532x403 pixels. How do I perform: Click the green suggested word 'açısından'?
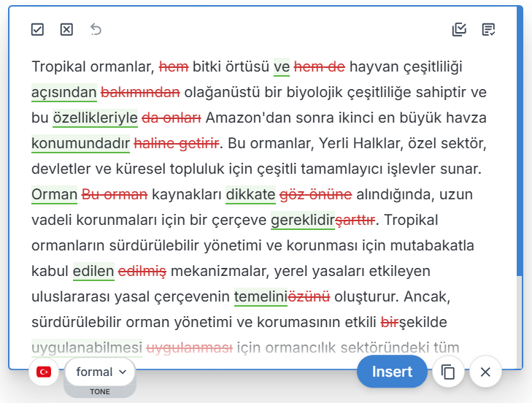(64, 93)
